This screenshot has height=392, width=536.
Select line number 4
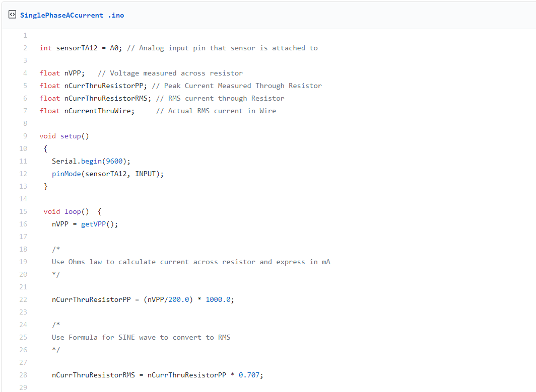[x=25, y=73]
